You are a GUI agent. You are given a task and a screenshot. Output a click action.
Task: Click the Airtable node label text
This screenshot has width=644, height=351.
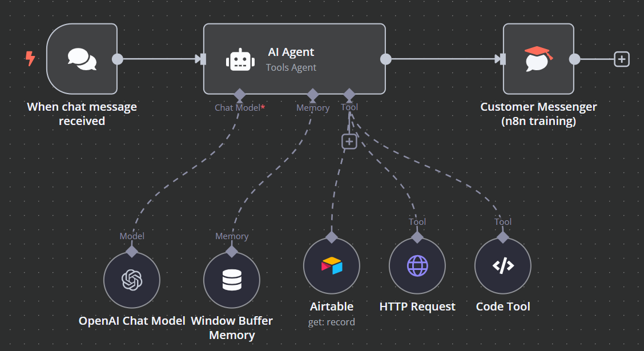pyautogui.click(x=332, y=306)
